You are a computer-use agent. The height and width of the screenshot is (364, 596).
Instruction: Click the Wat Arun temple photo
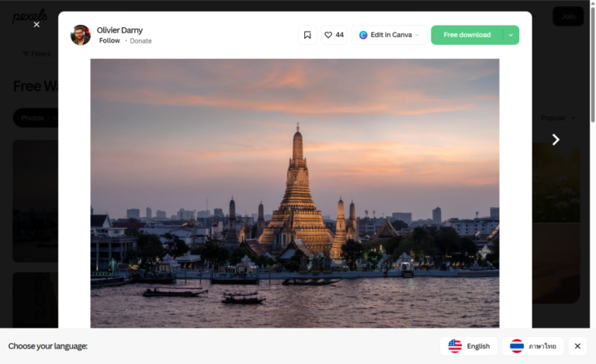[x=295, y=193]
